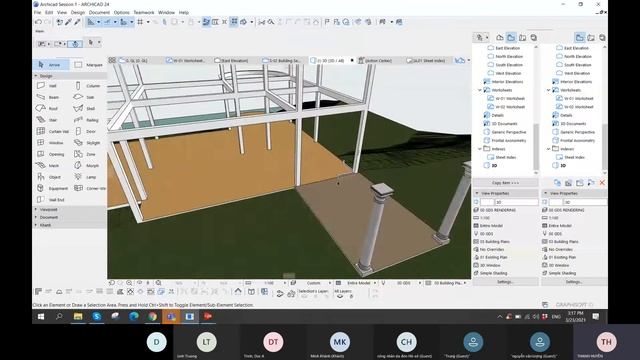
Task: Select the Door tool
Action: [x=85, y=131]
